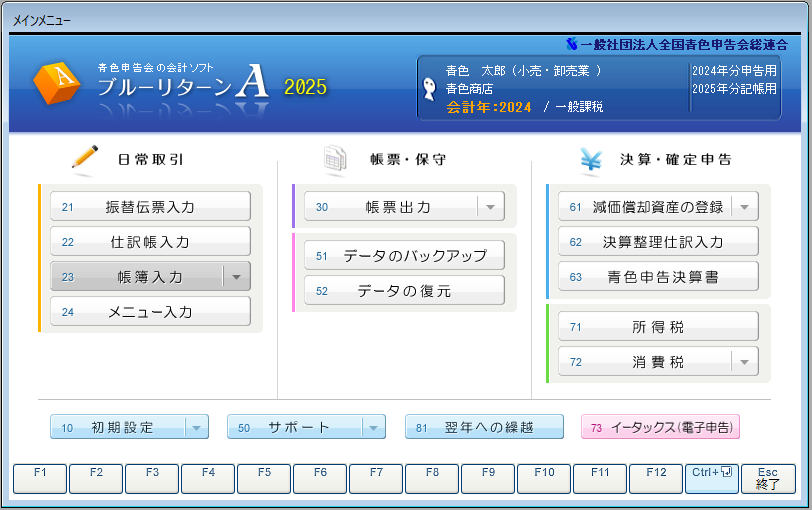Click the F11 function key button
812x510 pixels.
(x=600, y=478)
